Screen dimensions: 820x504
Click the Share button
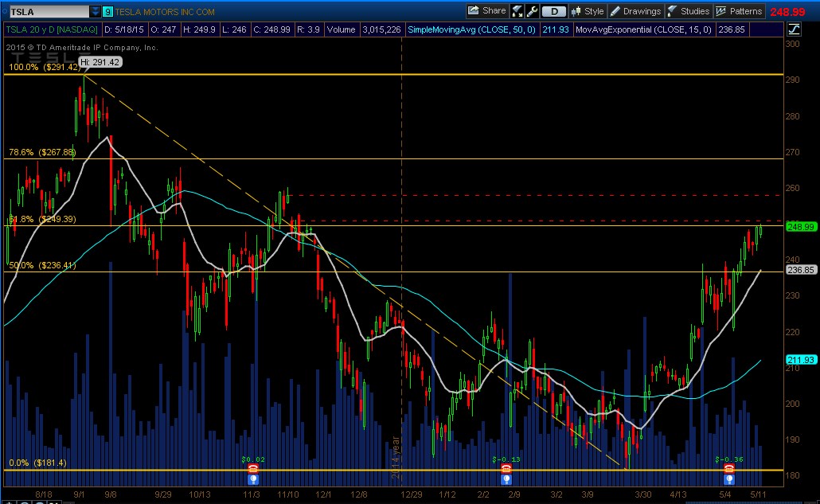(487, 11)
